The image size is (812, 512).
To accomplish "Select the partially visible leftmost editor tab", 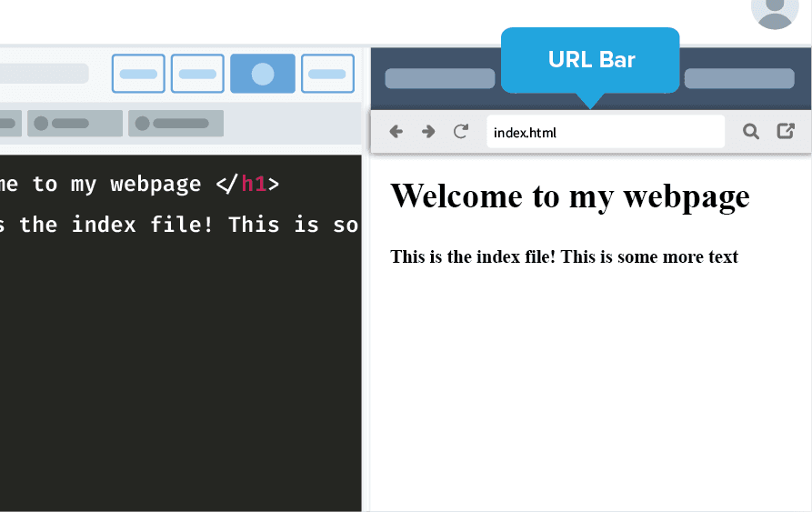I will pos(9,124).
